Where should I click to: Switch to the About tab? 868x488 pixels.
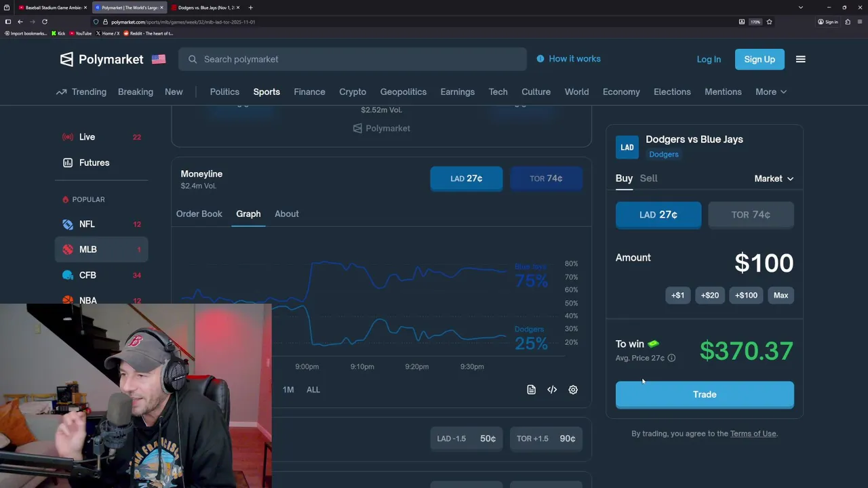click(x=287, y=213)
